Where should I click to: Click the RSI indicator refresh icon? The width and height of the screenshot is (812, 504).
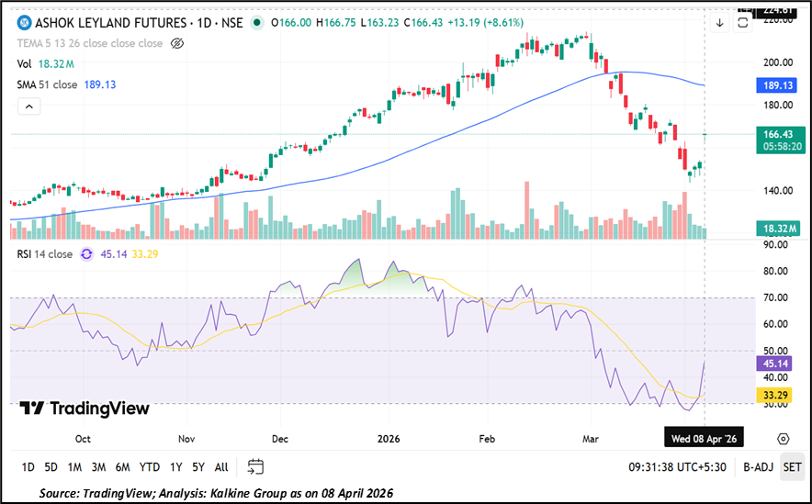tap(87, 255)
